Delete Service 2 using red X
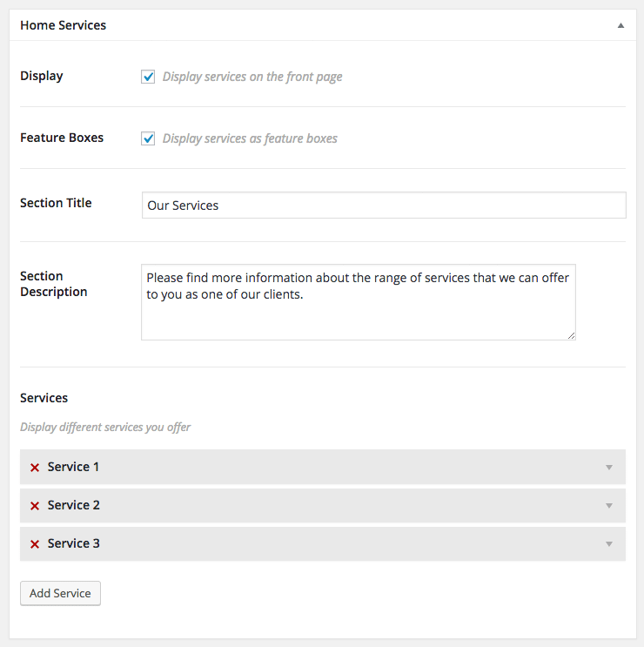 pos(35,506)
